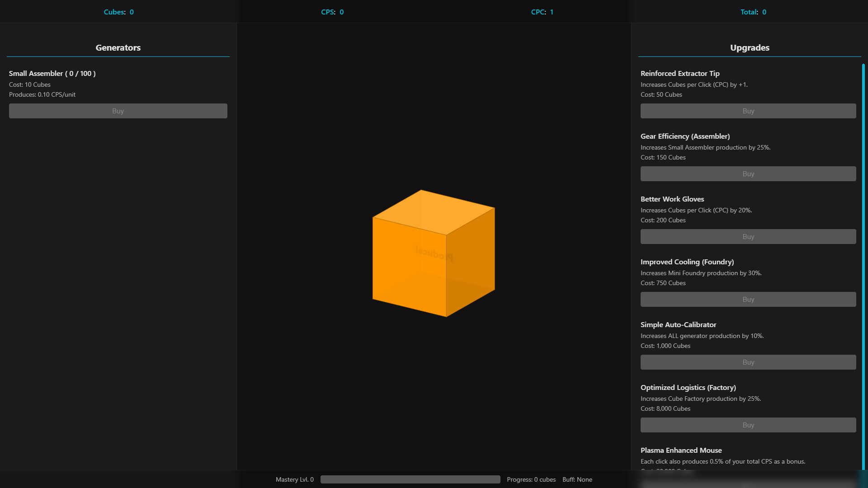
Task: Click the Buff: None status indicator
Action: tap(577, 479)
